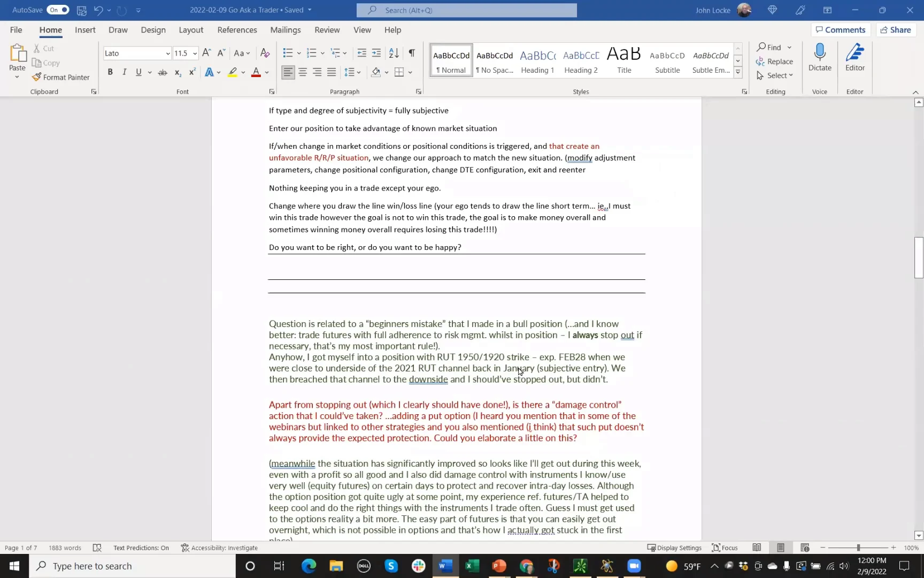Center text alignment icon
The width and height of the screenshot is (924, 578).
point(303,72)
